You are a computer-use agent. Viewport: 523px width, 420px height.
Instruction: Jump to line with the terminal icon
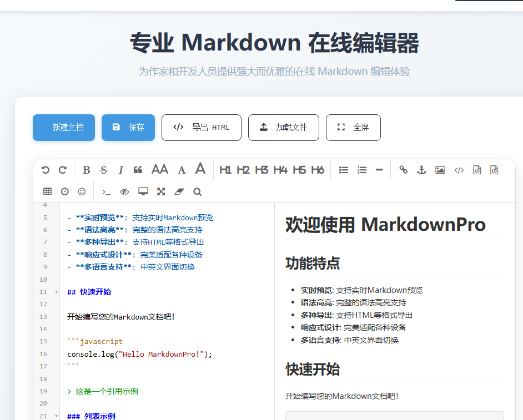point(106,192)
